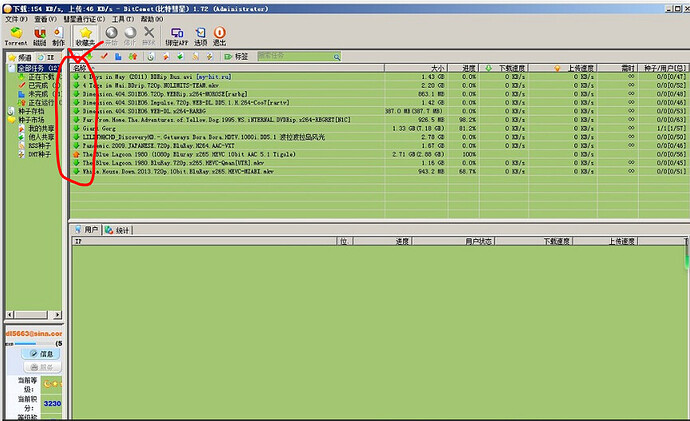Select Dimension 404 S01E06 WEBRip task
The image size is (690, 421).
pyautogui.click(x=379, y=94)
